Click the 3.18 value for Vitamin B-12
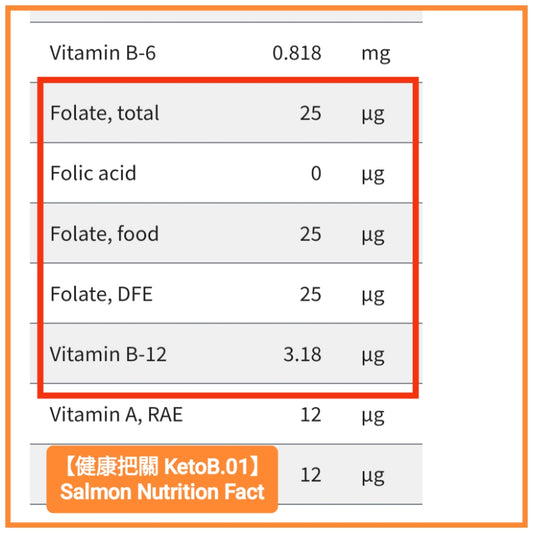This screenshot has width=533, height=533. click(302, 354)
